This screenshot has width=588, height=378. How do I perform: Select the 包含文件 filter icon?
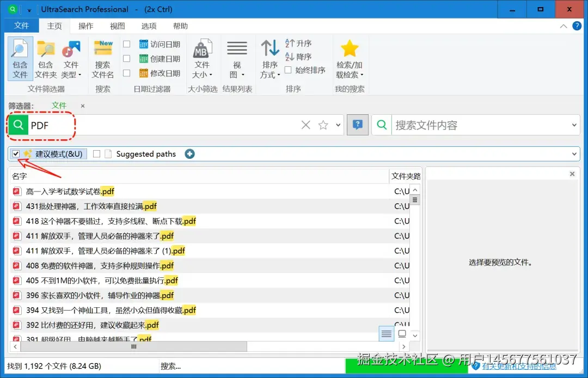click(x=20, y=52)
